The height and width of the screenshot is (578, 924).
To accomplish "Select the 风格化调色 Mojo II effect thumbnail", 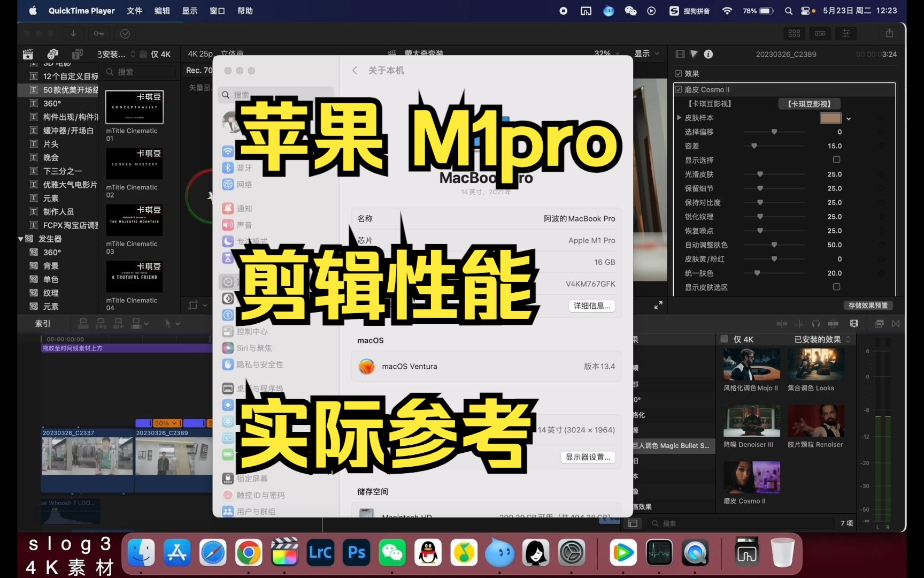I will pos(751,364).
